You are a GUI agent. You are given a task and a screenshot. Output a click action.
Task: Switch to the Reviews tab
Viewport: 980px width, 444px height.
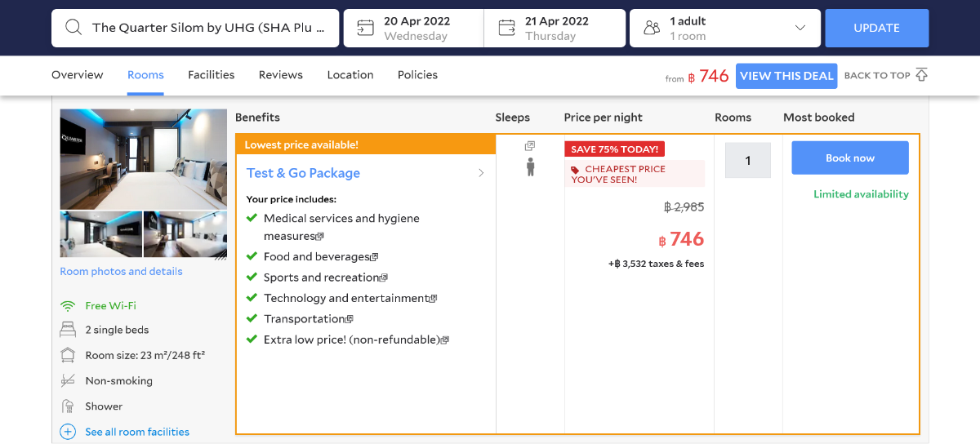[281, 75]
